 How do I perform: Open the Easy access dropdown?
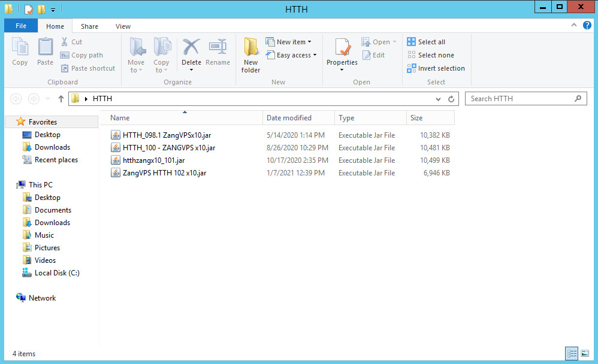[296, 55]
